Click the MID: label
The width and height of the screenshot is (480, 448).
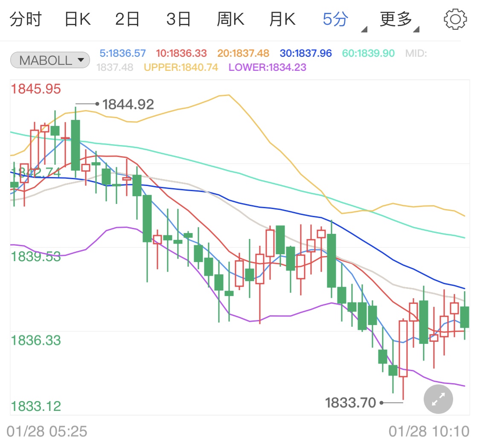point(416,53)
